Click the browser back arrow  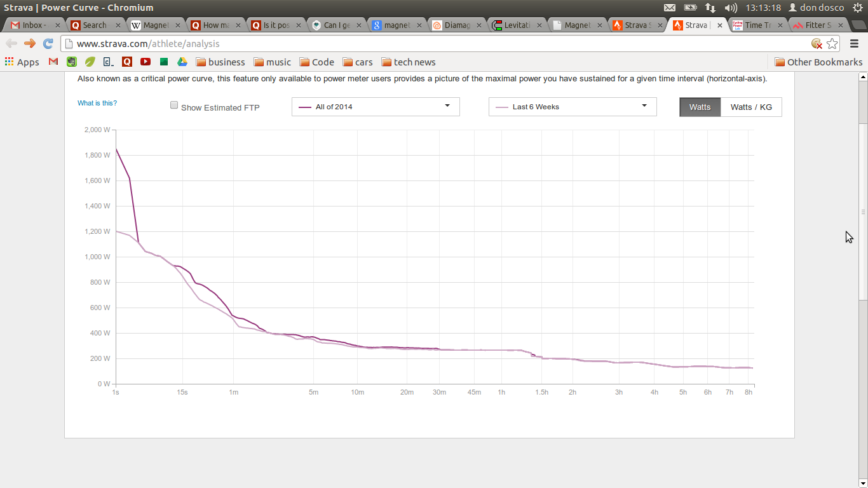(x=11, y=44)
